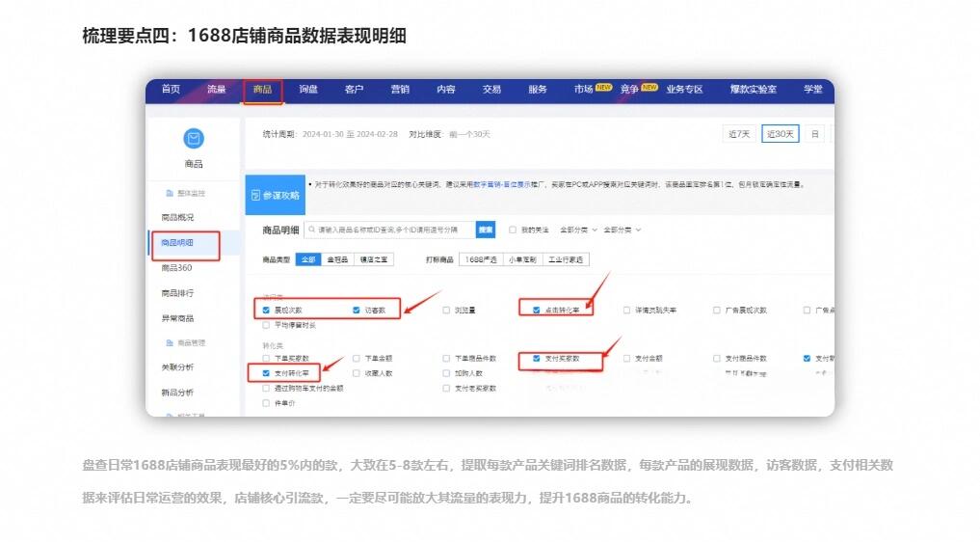Click the magnifier icon in the search box
The height and width of the screenshot is (542, 980).
pos(312,230)
